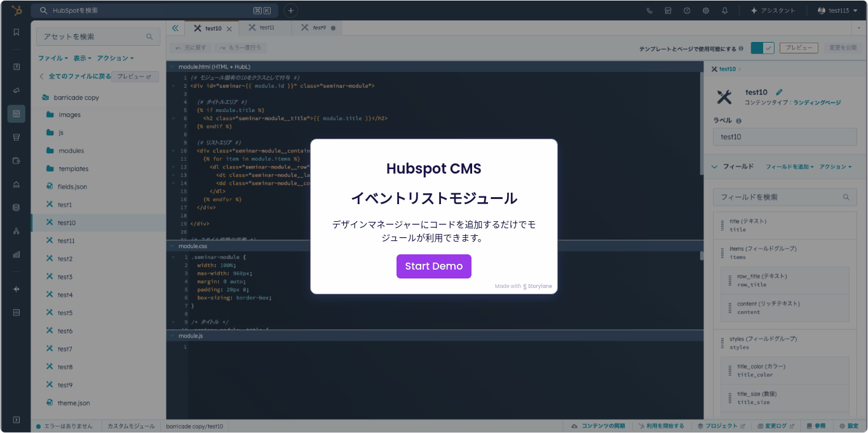
Task: Open the settings gear in top bar
Action: point(705,11)
